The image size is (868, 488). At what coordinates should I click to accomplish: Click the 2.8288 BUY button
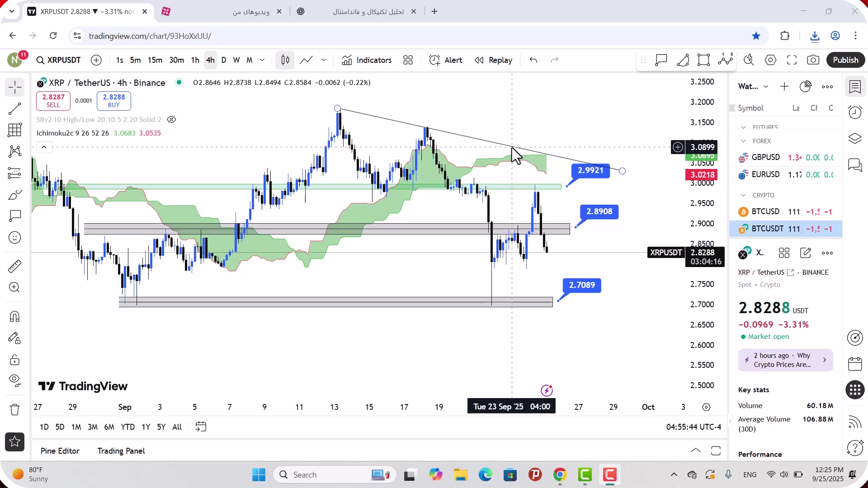point(114,101)
